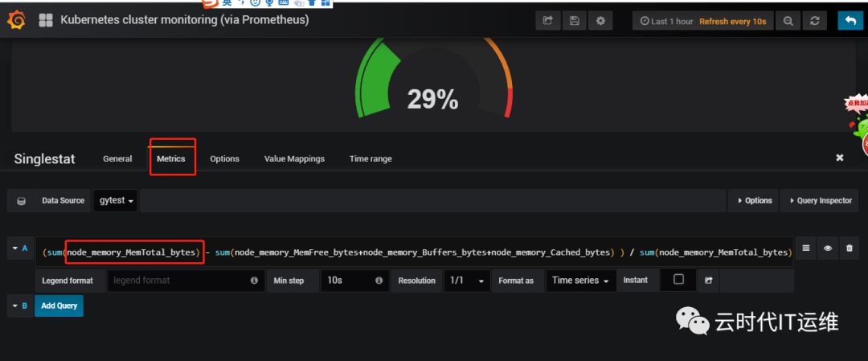The image size is (868, 361).
Task: Click the zoom out time range icon
Action: click(x=788, y=20)
